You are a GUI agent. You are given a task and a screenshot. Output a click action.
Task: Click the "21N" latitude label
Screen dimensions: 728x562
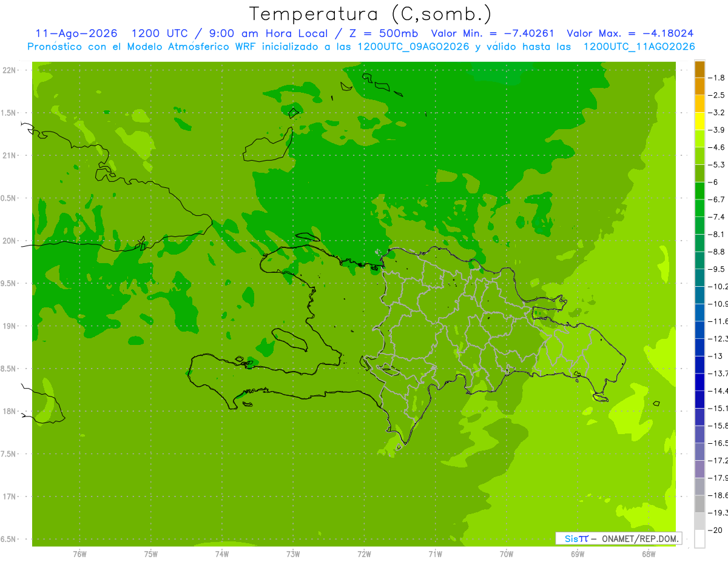pos(9,156)
